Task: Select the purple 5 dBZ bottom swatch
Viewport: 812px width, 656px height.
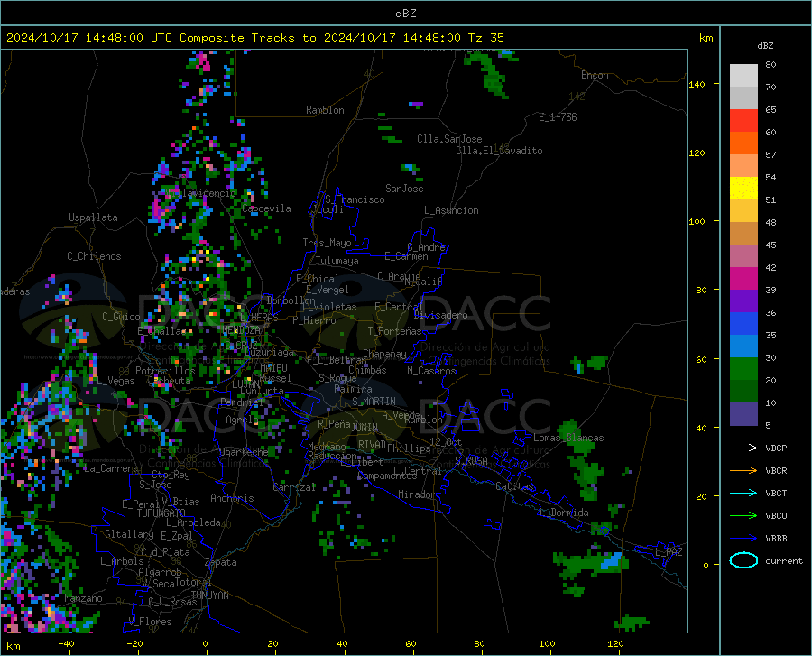Action: pos(743,414)
